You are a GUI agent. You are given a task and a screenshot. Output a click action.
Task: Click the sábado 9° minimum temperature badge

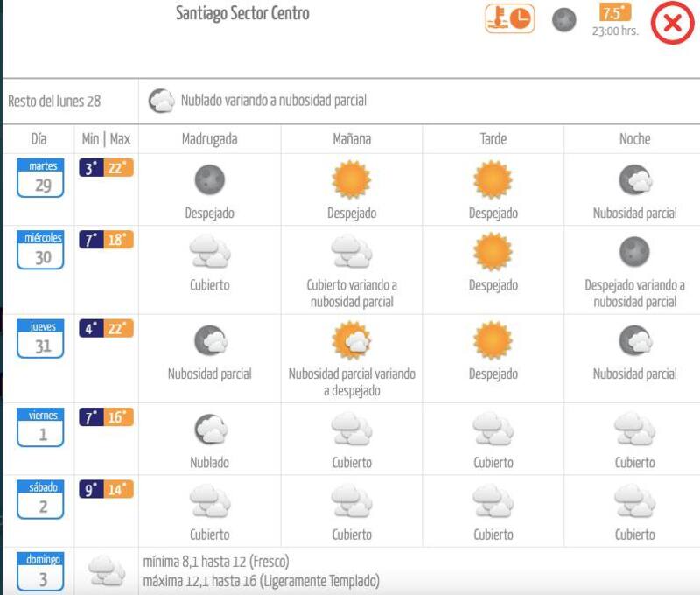[91, 489]
